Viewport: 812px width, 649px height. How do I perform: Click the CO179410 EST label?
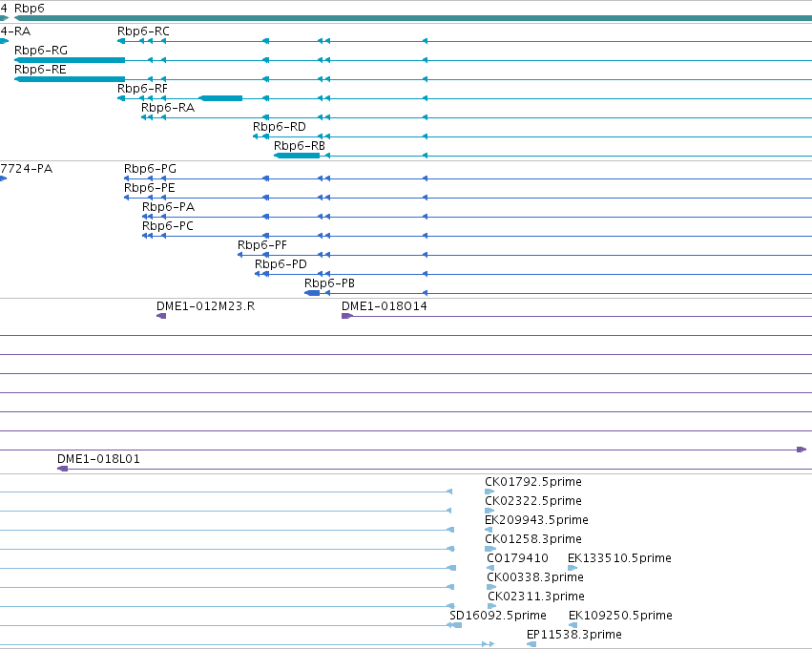tap(517, 559)
